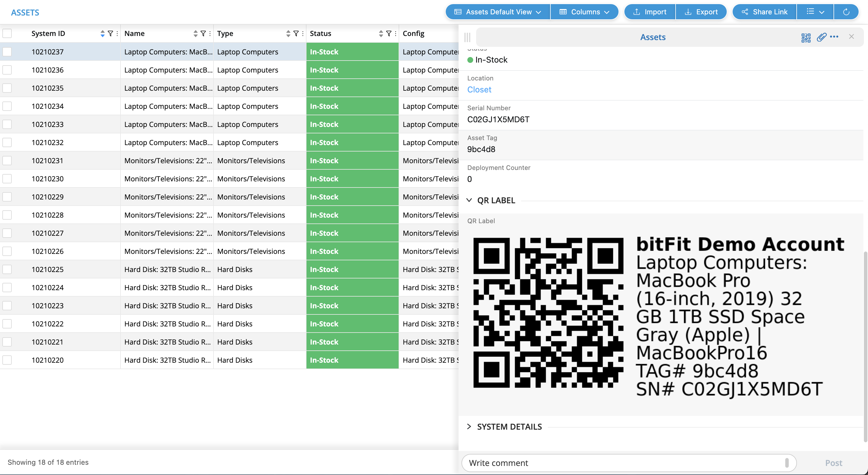This screenshot has height=475, width=868.
Task: Open the filter icon on the Status column
Action: [389, 33]
